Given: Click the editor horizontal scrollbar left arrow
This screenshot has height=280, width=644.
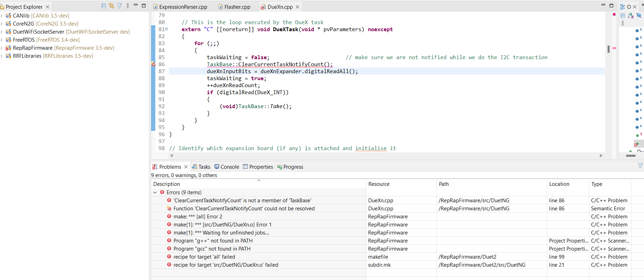Looking at the screenshot, I should click(171, 155).
